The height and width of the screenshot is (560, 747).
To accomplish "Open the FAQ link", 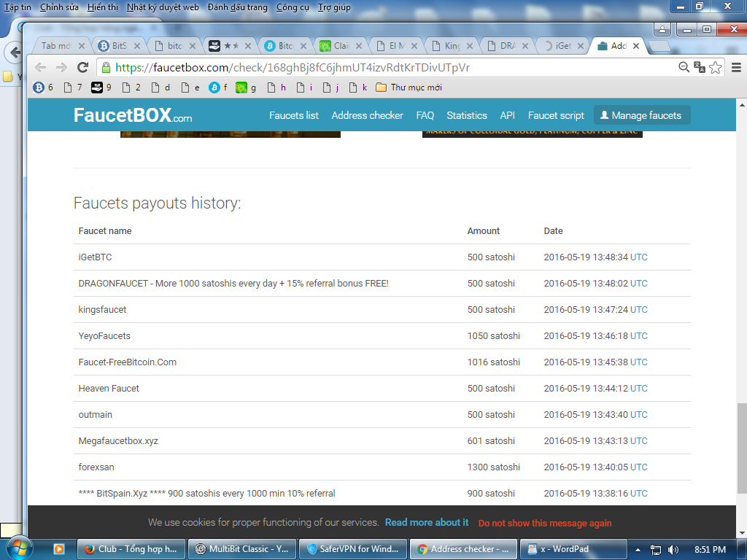I will click(x=425, y=115).
